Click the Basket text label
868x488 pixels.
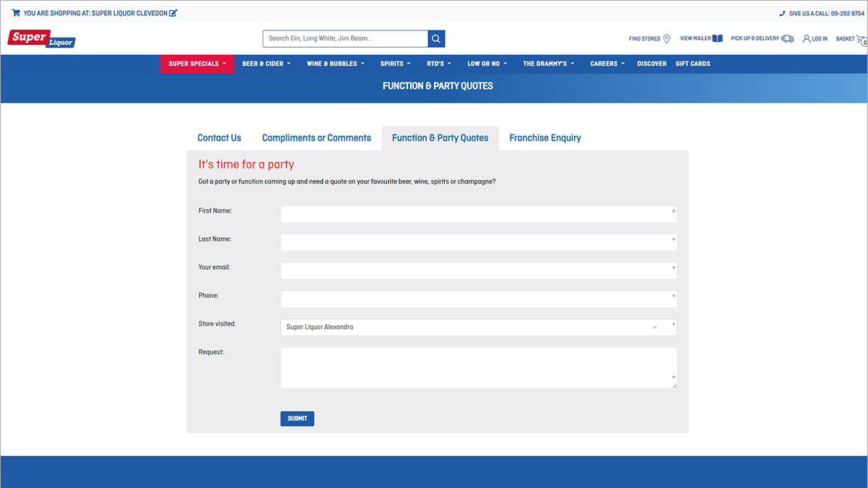tap(846, 39)
